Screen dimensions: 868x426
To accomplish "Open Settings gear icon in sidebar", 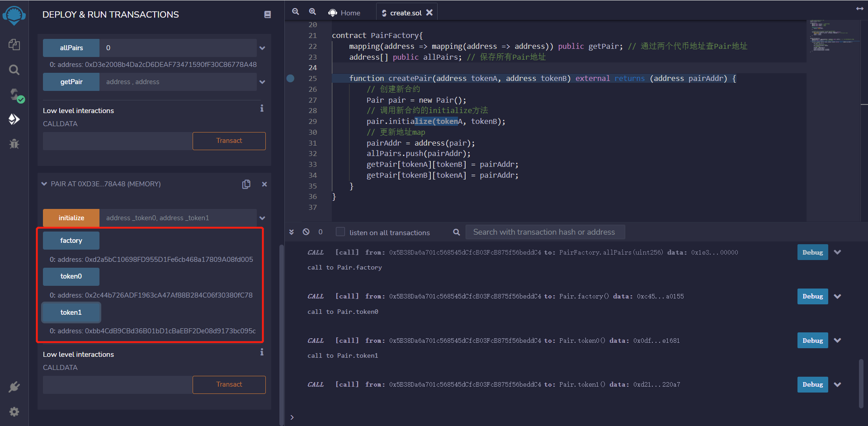I will click(14, 412).
